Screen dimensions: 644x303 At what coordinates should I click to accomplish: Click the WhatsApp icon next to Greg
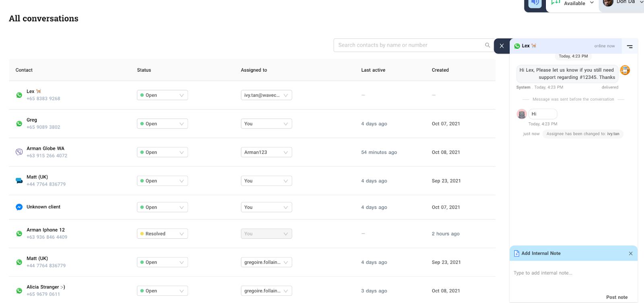click(x=19, y=124)
